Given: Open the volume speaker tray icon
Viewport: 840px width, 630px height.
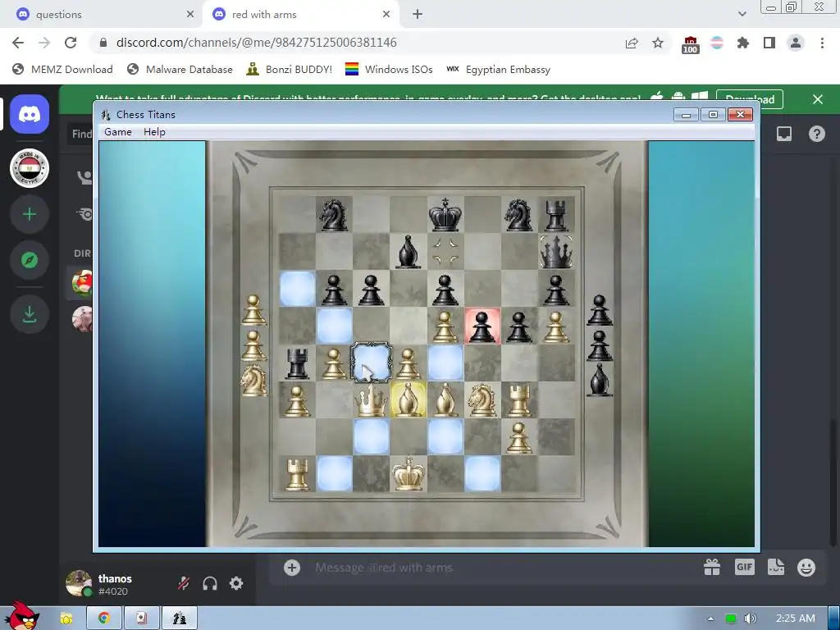Looking at the screenshot, I should pyautogui.click(x=750, y=619).
